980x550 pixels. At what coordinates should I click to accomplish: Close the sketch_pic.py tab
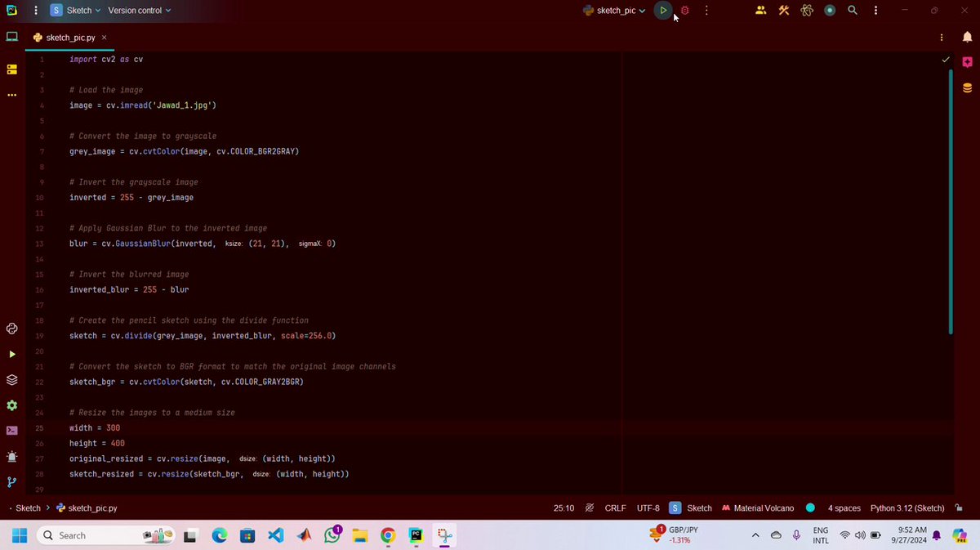104,38
